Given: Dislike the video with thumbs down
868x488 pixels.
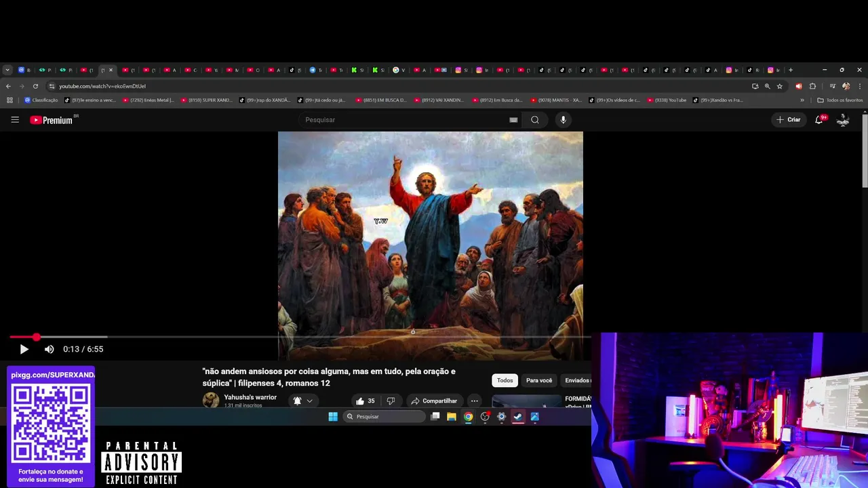Looking at the screenshot, I should point(391,401).
